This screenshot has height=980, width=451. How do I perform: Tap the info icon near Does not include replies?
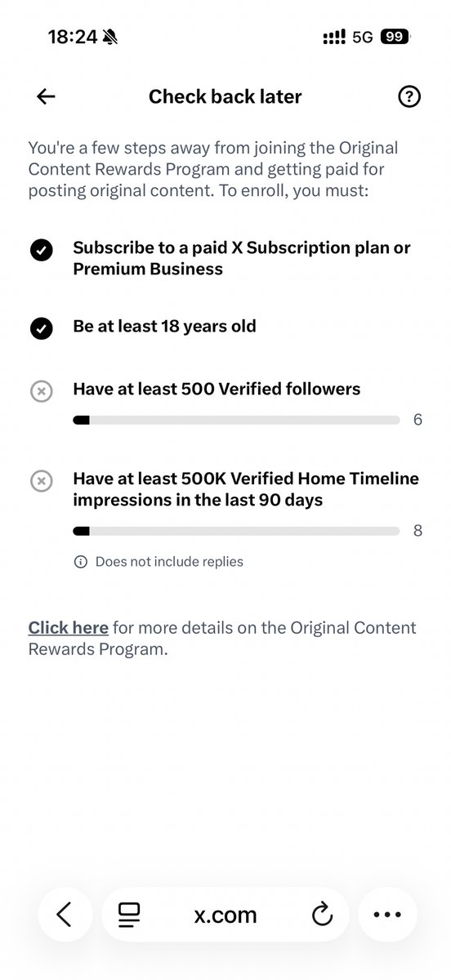(80, 562)
